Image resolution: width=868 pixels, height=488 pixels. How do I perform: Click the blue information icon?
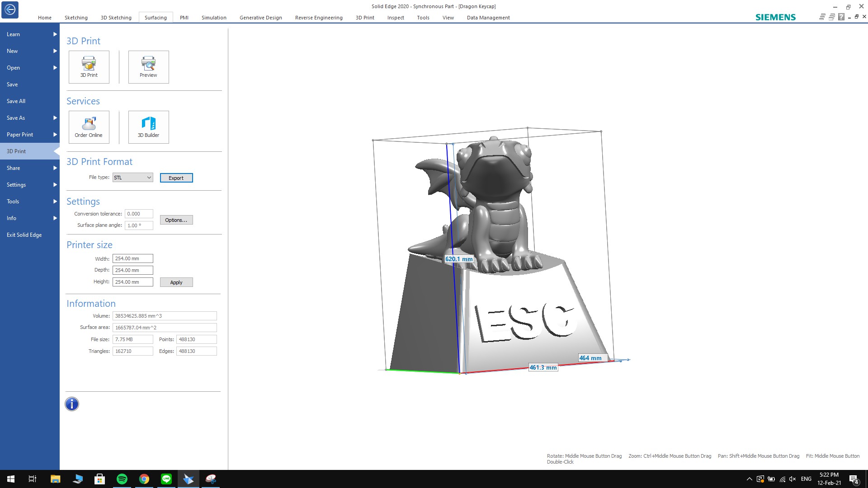pyautogui.click(x=72, y=404)
